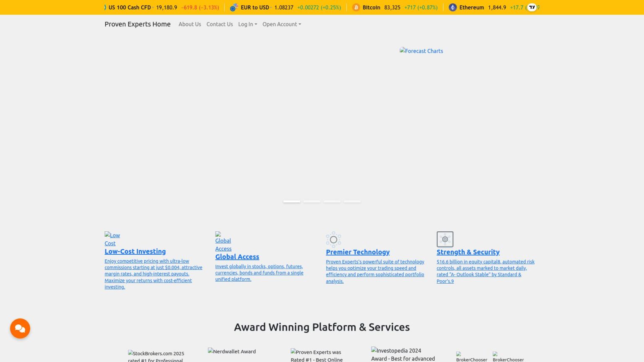Click the Forecast Charts image

421,51
